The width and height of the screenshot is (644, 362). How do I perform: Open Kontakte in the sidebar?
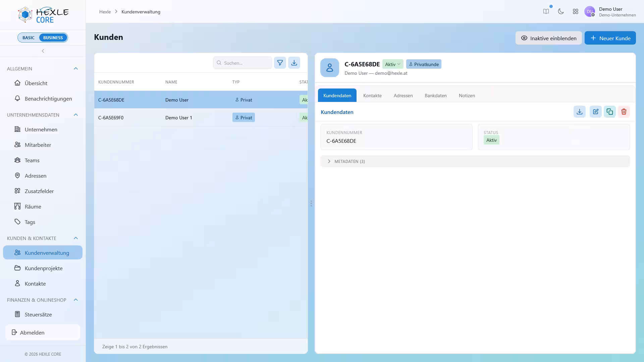43,284
